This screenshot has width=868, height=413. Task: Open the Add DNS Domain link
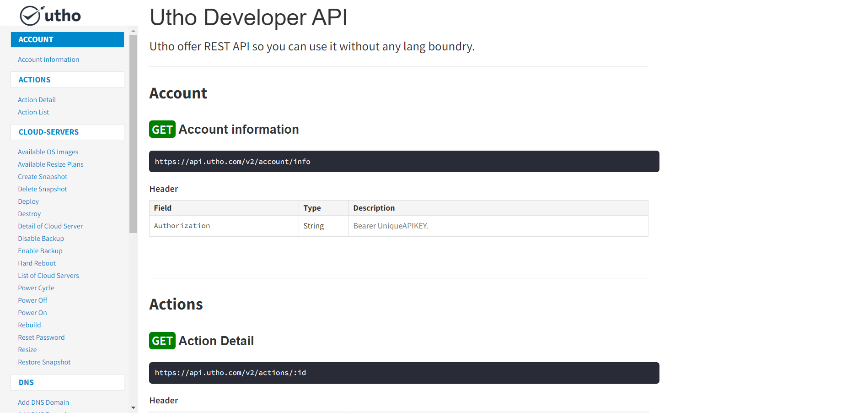pos(43,402)
